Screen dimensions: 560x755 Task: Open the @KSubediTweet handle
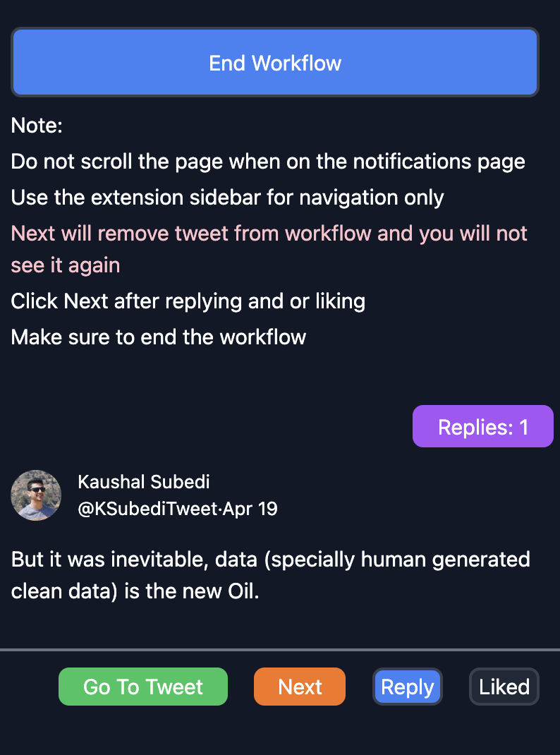147,509
